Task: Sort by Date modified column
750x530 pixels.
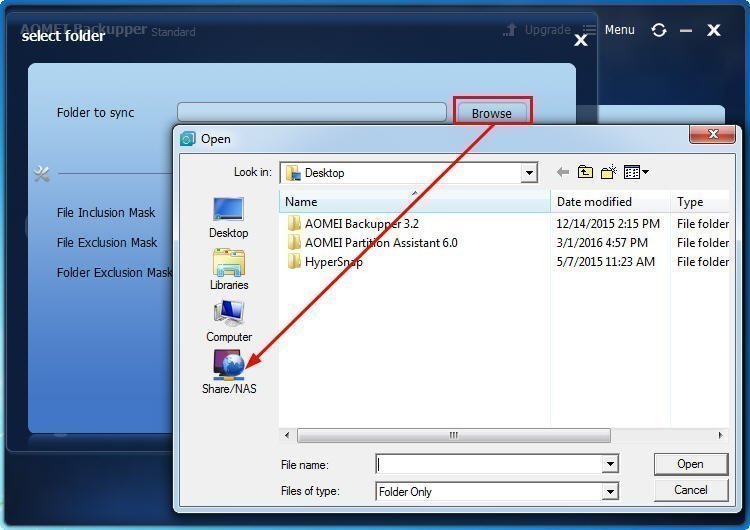Action: click(x=610, y=202)
